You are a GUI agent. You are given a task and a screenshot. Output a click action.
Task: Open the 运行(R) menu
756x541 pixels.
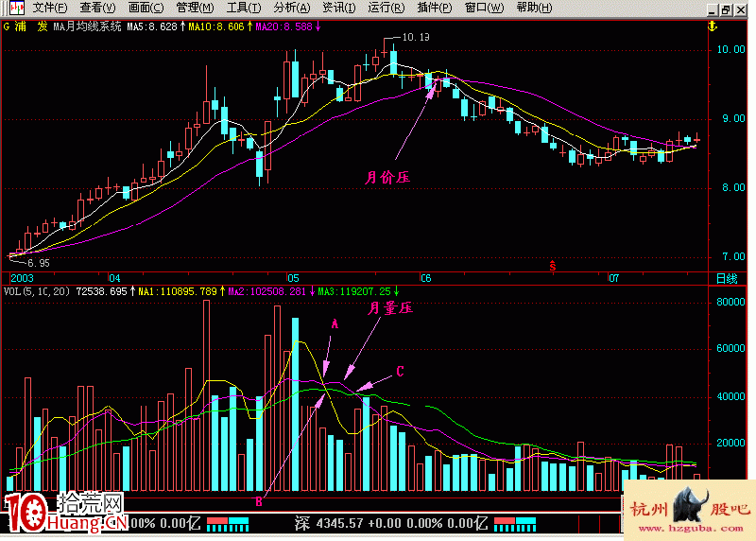(x=387, y=8)
